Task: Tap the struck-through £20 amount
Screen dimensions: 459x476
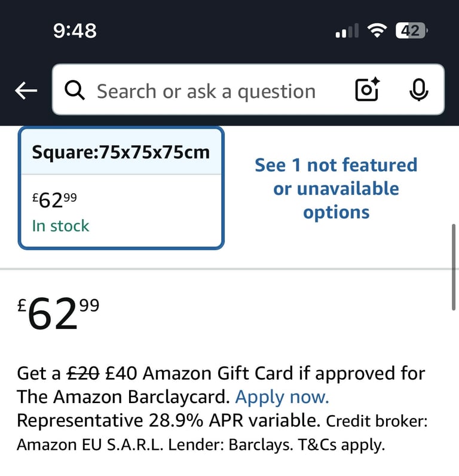Action: [x=83, y=373]
